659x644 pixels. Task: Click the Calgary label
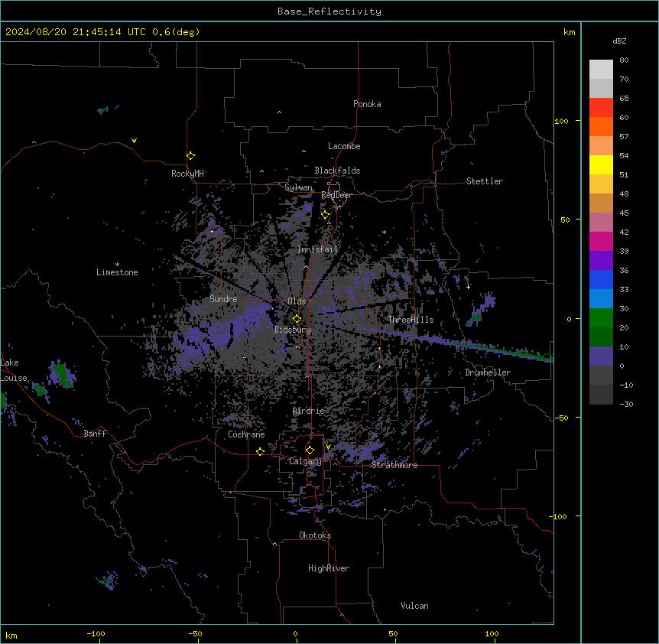[x=306, y=461]
